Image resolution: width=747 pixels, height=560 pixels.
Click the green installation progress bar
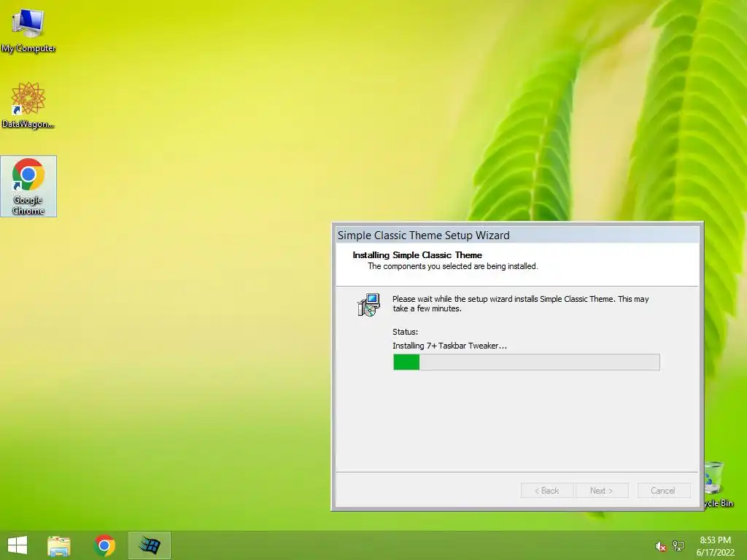click(527, 362)
